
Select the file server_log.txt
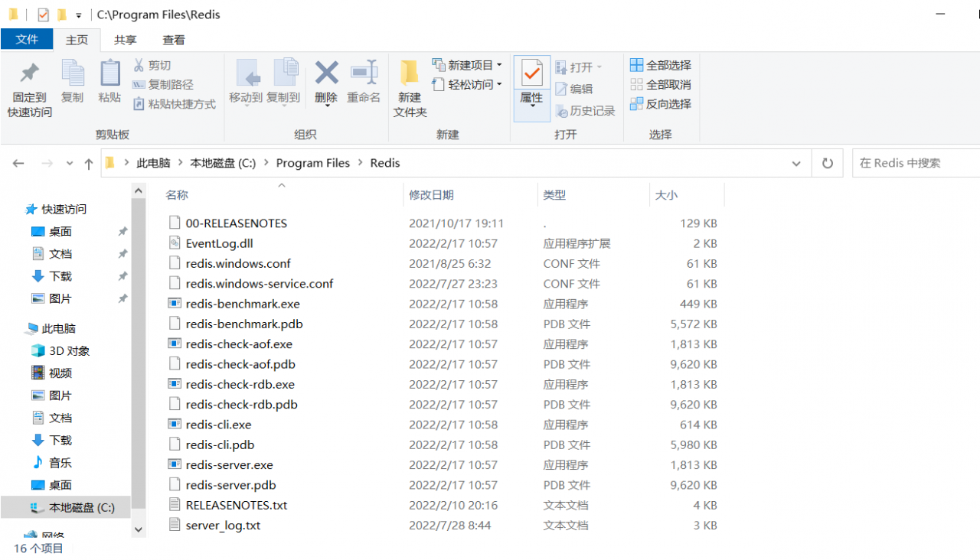tap(223, 525)
